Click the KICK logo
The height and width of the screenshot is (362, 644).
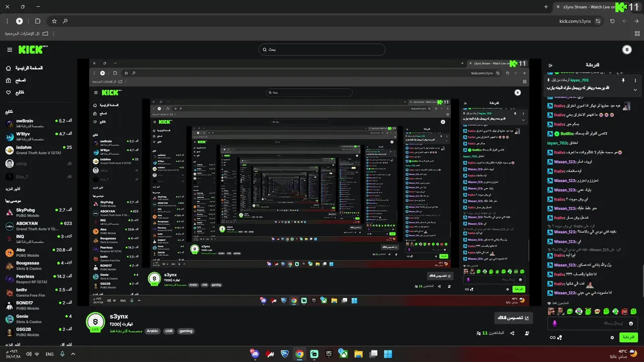[x=33, y=49]
